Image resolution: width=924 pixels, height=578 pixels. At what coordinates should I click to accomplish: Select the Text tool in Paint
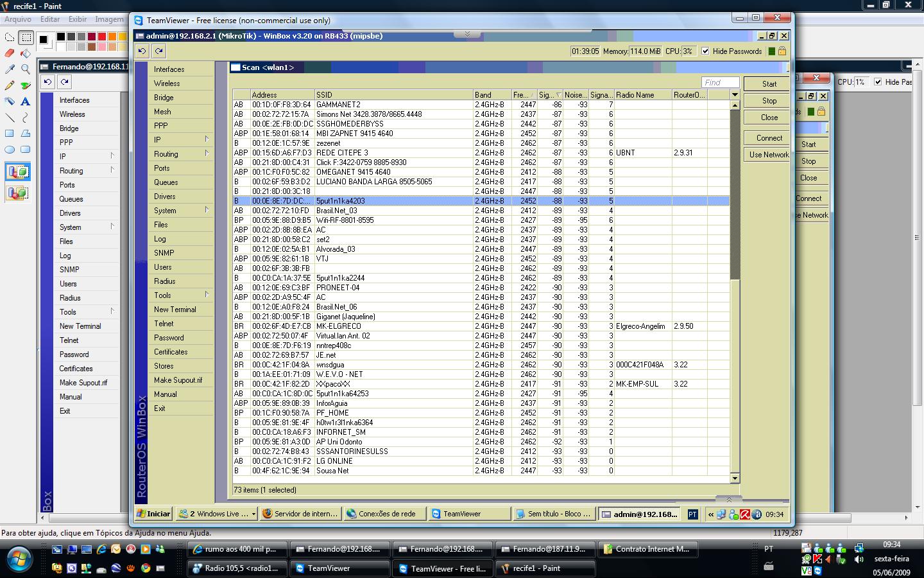[x=26, y=101]
